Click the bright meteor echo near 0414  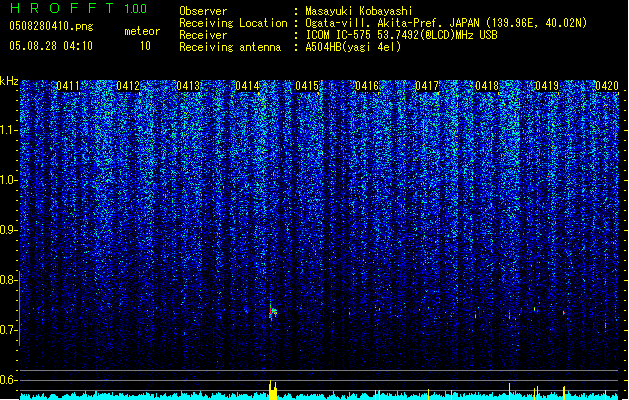tap(273, 312)
